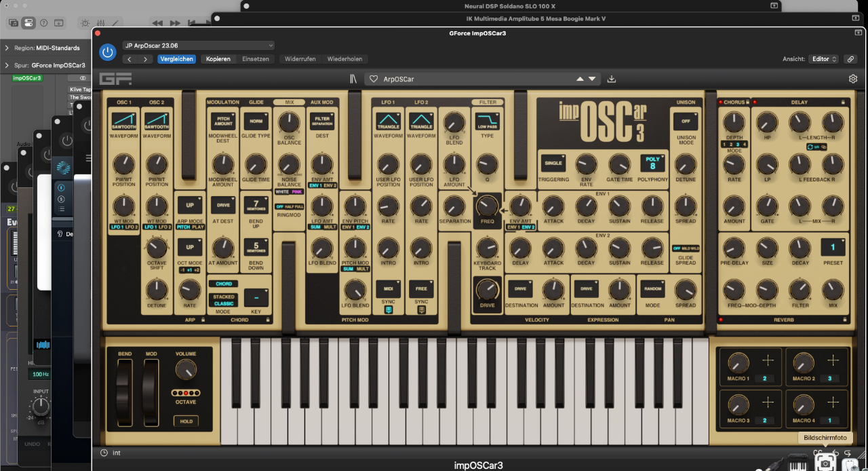Go to the previous plugin setting arrow

130,59
